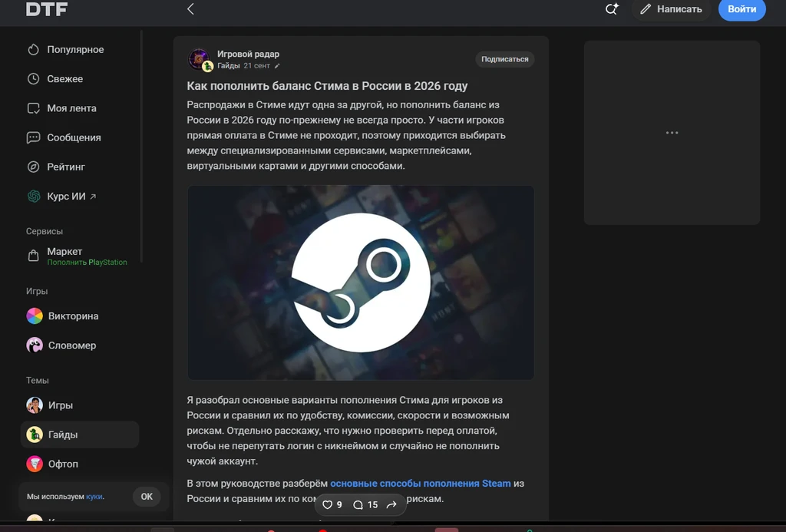Accept cookies with the OK button
786x532 pixels.
[147, 497]
